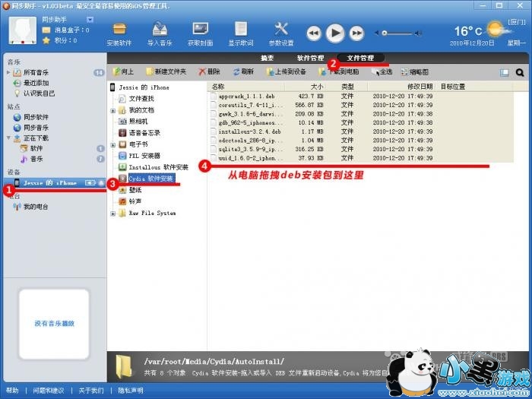532x399 pixels.
Task: Select 最近添加 recently added
Action: coord(36,83)
